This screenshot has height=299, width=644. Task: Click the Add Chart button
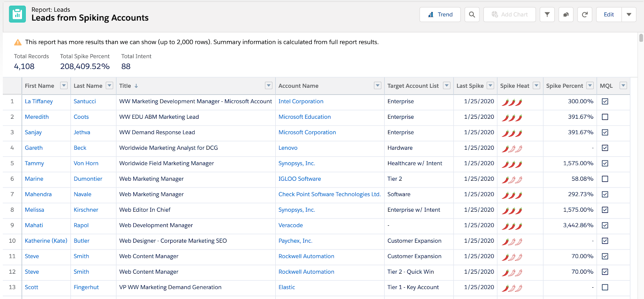pos(510,14)
